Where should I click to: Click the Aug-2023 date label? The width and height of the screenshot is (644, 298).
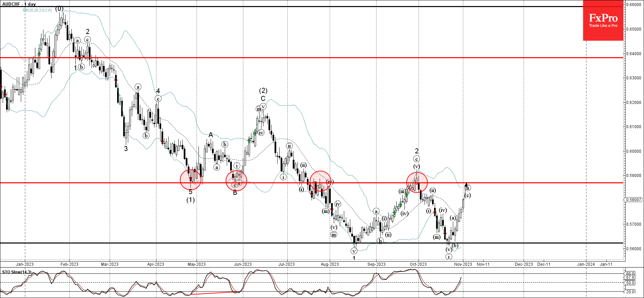point(330,264)
